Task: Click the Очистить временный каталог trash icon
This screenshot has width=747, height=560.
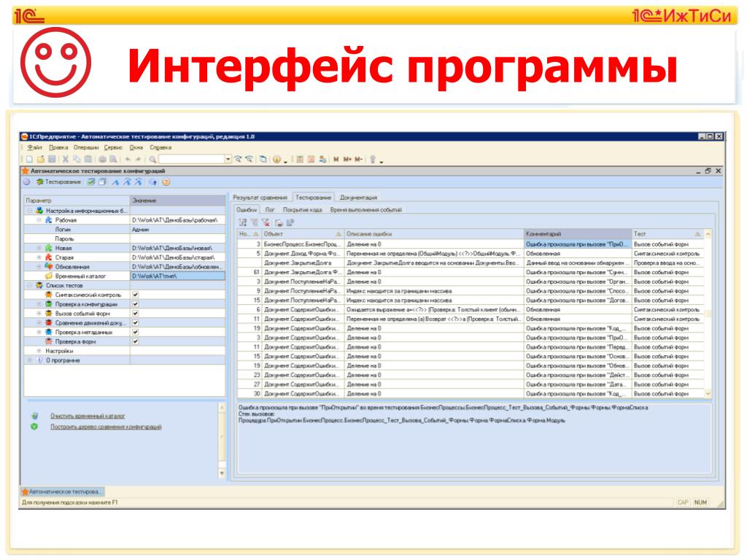Action: [35, 416]
